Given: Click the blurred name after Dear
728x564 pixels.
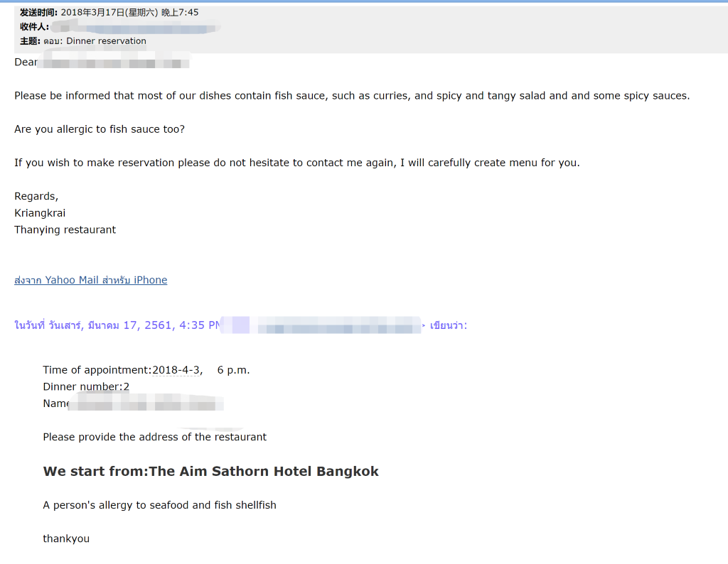Looking at the screenshot, I should (x=113, y=63).
